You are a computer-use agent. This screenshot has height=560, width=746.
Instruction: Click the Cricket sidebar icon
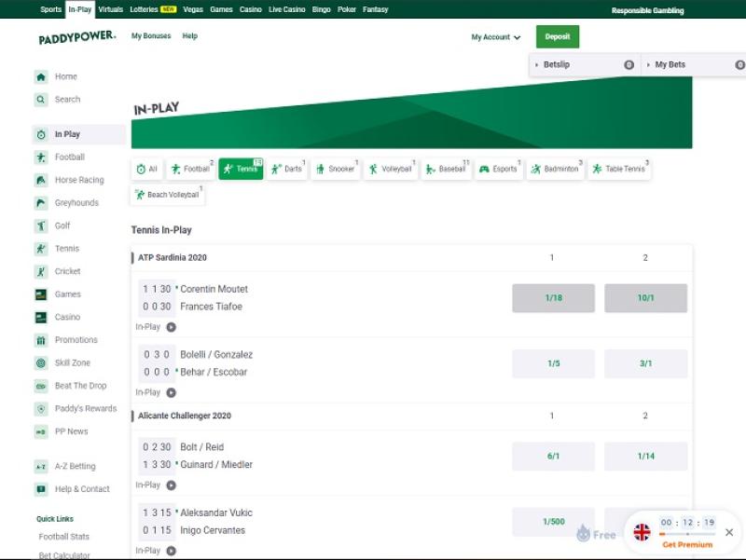pos(41,272)
